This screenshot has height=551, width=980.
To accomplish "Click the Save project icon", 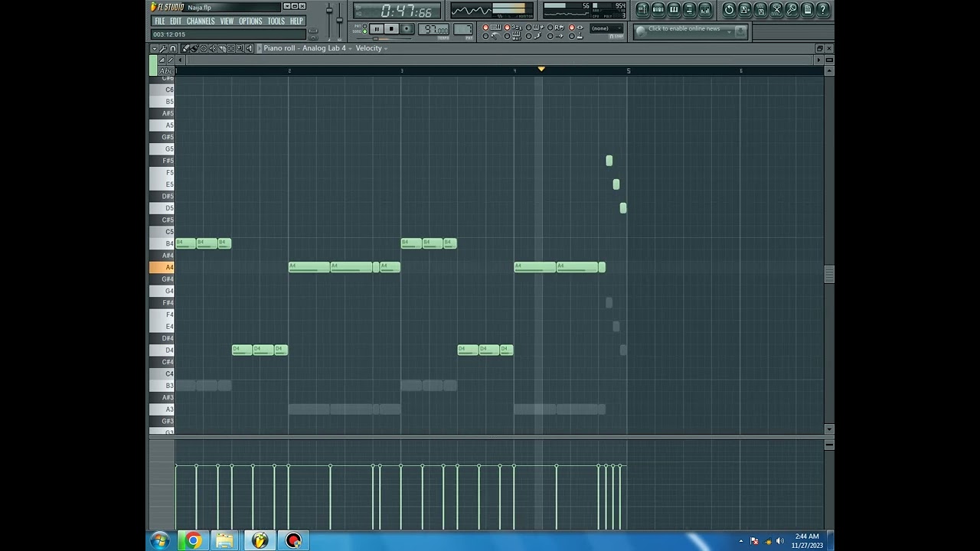I will tap(744, 10).
